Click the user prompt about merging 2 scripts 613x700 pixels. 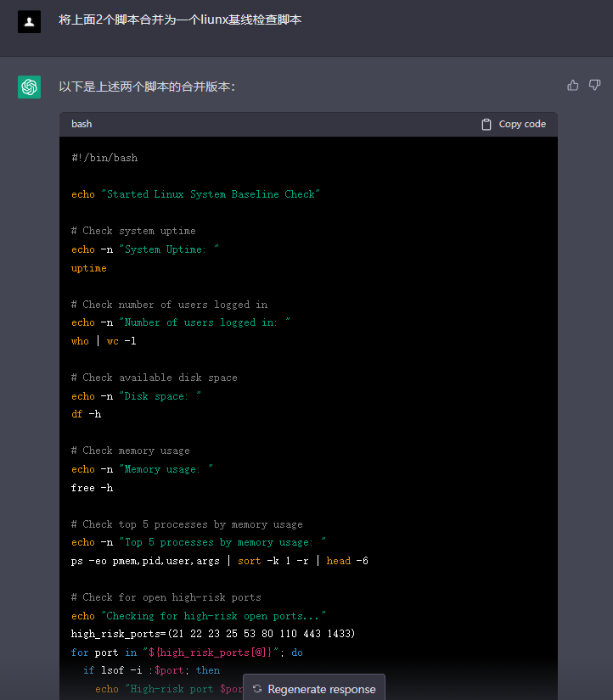point(180,20)
